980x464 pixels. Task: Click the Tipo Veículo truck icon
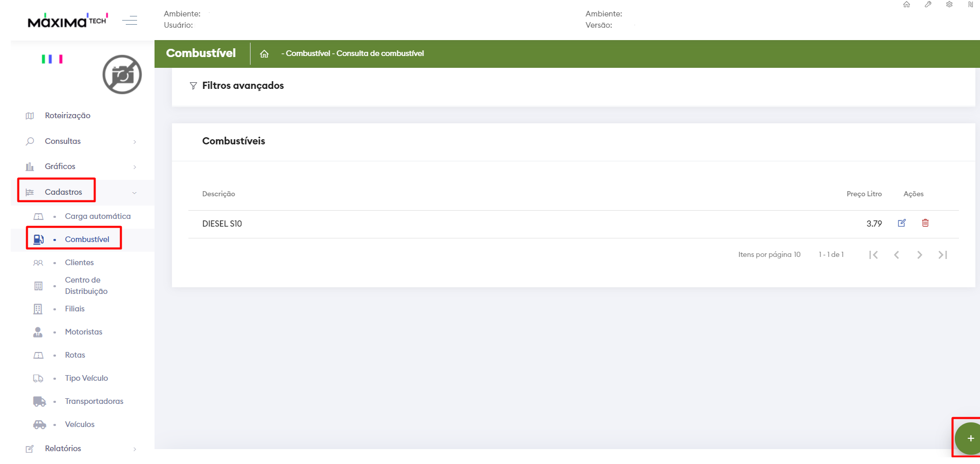(39, 378)
